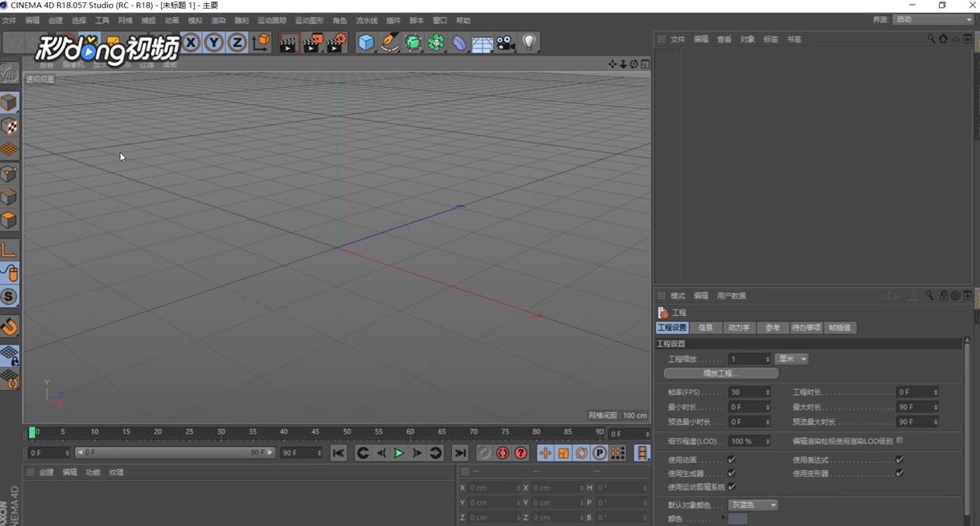Viewport: 980px width, 526px height.
Task: Toggle the snap magnet icon
Action: (x=9, y=326)
